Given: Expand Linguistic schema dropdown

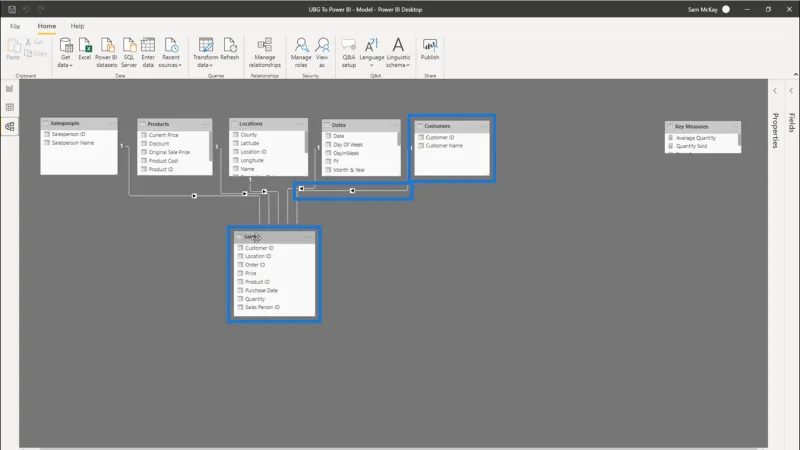Looking at the screenshot, I should pos(398,53).
